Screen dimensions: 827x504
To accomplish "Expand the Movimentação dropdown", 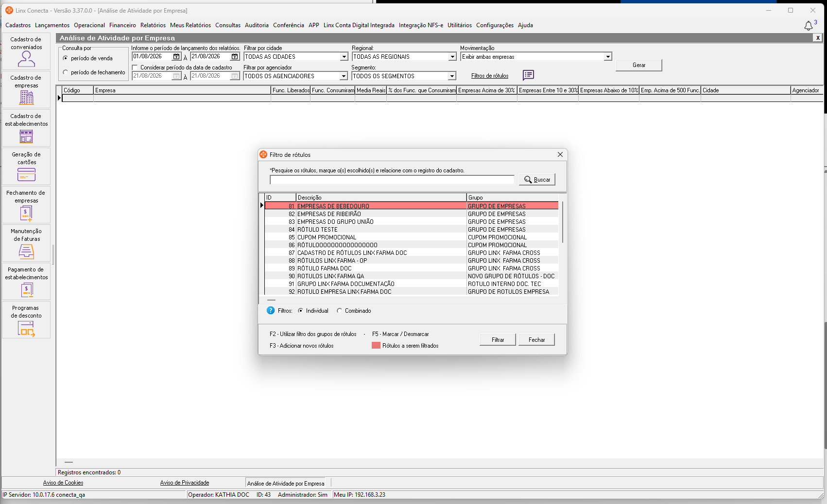I will pos(608,57).
